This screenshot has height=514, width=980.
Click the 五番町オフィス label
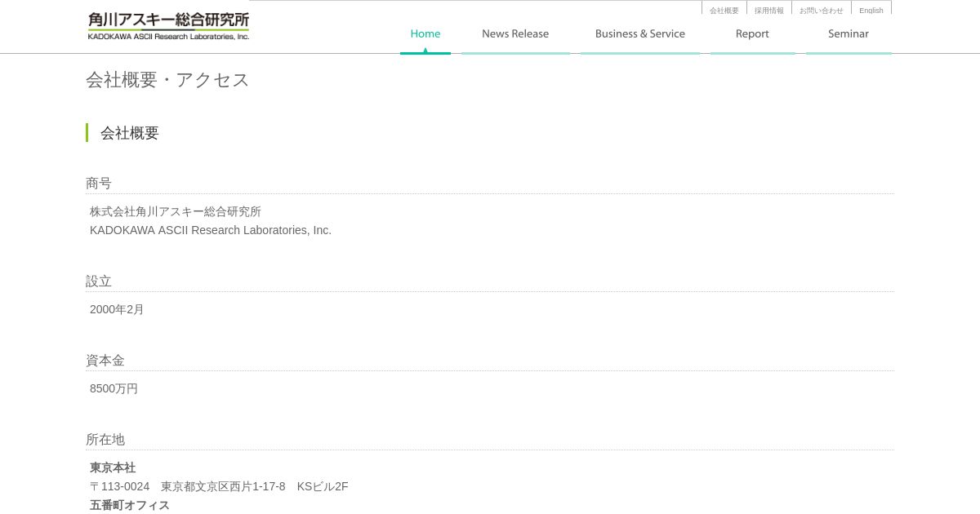tap(130, 505)
